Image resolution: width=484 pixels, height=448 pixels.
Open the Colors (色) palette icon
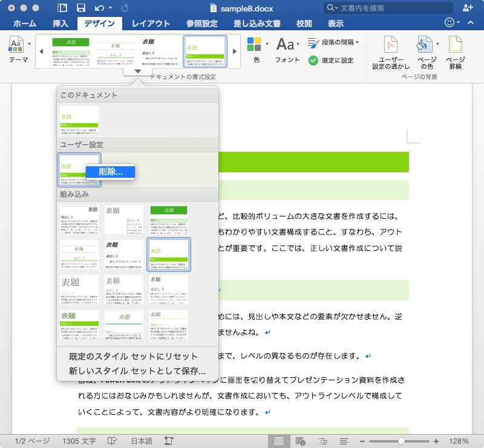pos(254,44)
